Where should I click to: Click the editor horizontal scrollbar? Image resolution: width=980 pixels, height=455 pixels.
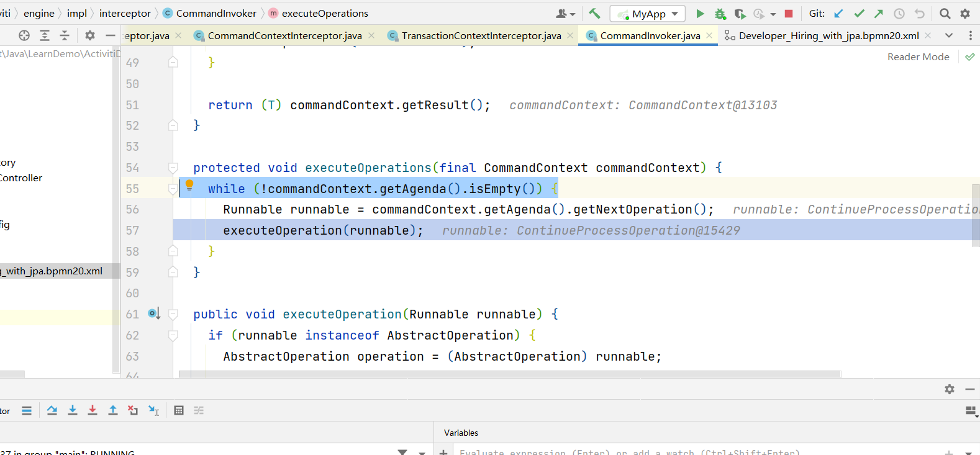[509, 374]
